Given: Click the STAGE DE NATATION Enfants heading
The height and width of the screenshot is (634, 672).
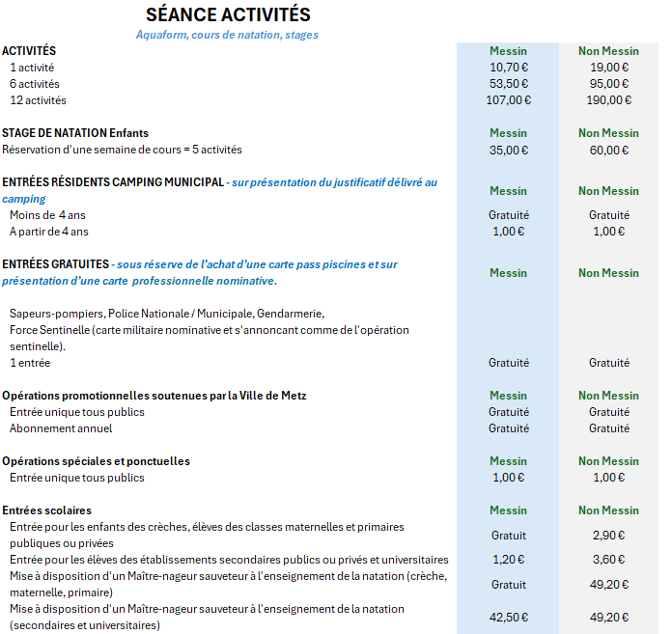Looking at the screenshot, I should 75,133.
